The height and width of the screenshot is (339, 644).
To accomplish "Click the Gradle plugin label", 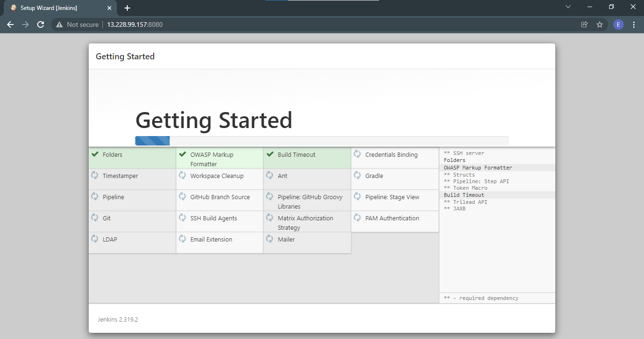I will pos(374,176).
